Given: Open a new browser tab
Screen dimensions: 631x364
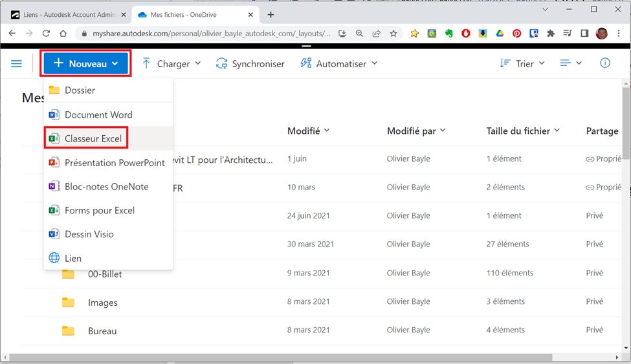Looking at the screenshot, I should (x=271, y=15).
